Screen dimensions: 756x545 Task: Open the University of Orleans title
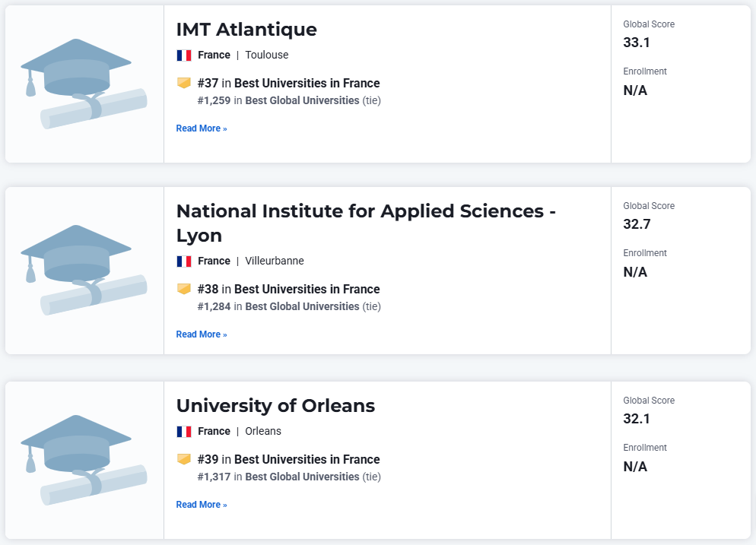tap(275, 406)
